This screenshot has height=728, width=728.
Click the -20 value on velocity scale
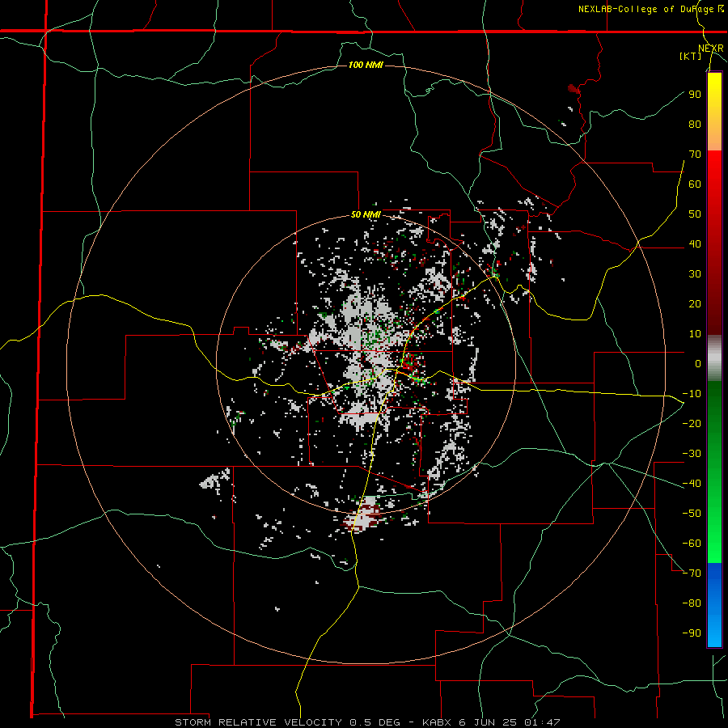(692, 423)
